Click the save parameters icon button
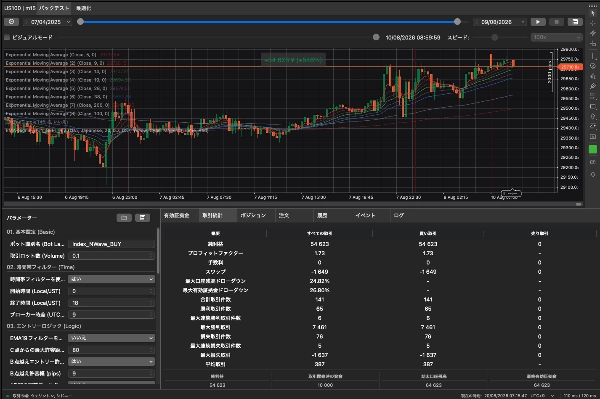 pyautogui.click(x=142, y=218)
